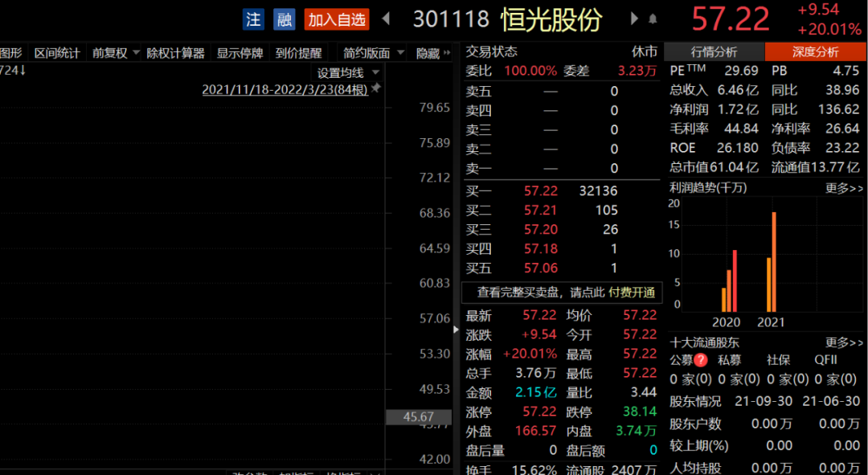
Task: Click the bell alert icon
Action: point(653,19)
